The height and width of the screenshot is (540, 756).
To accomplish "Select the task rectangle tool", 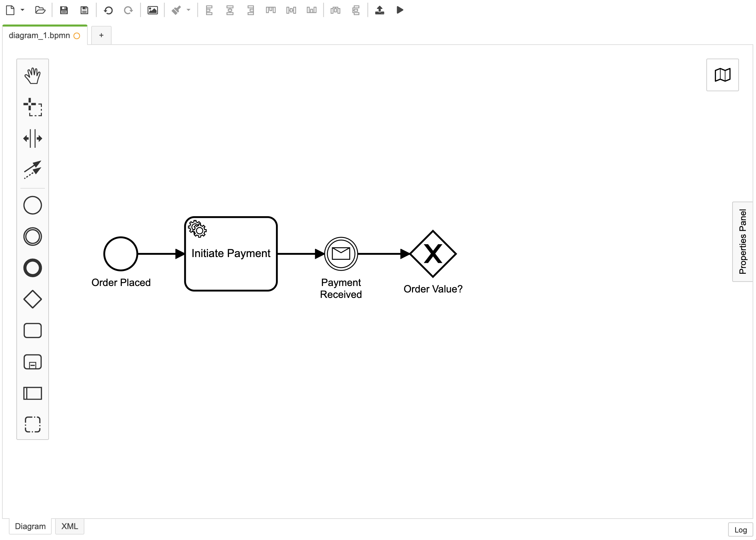I will tap(33, 331).
